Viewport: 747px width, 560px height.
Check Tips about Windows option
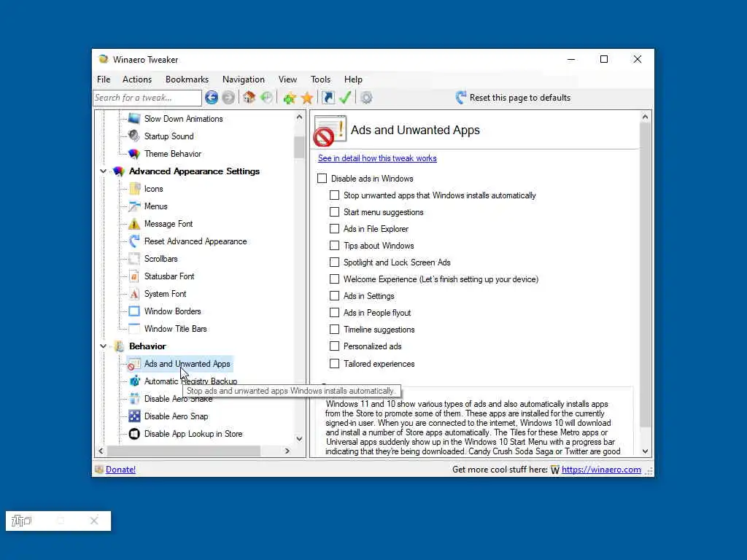click(x=334, y=245)
